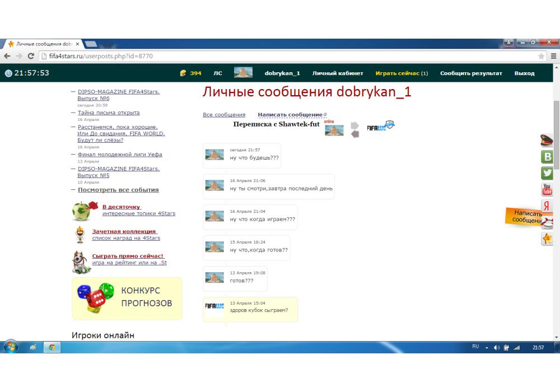Expand hidden system tray icons

[x=486, y=347]
